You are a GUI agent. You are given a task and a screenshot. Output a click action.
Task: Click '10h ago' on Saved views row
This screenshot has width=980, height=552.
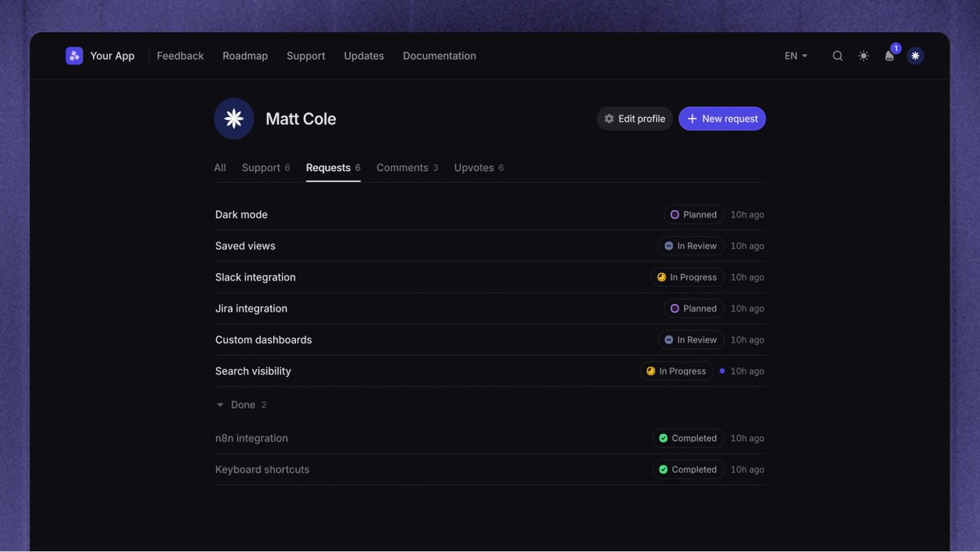[747, 245]
